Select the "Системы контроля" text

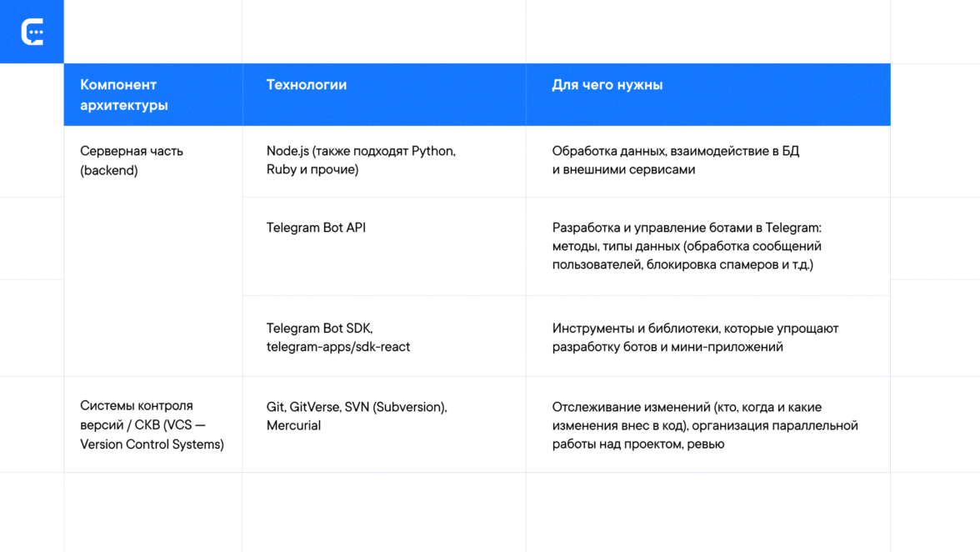[x=137, y=407]
